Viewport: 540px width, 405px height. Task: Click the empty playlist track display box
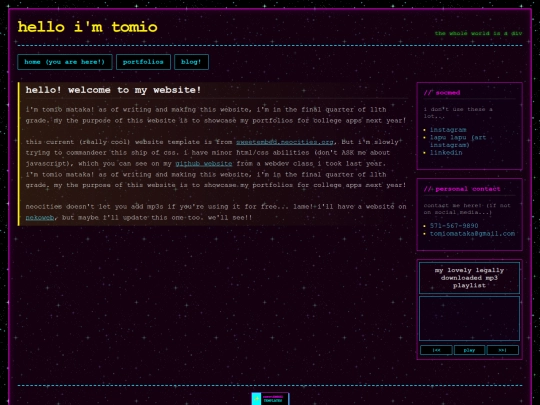(469, 319)
